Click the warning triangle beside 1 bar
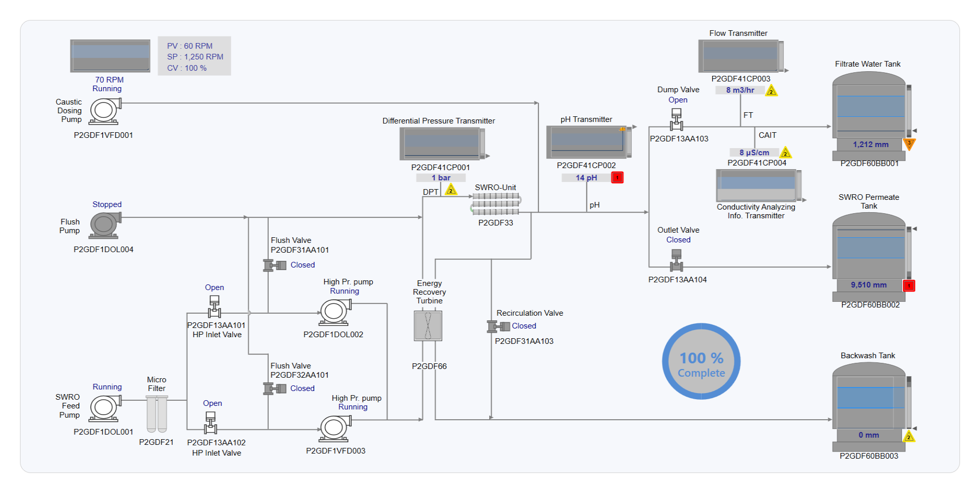Screen dimensions: 980x493 pyautogui.click(x=451, y=191)
